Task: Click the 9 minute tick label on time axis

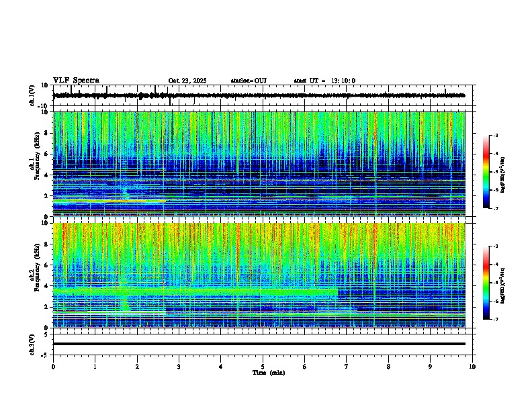Action: 430,367
